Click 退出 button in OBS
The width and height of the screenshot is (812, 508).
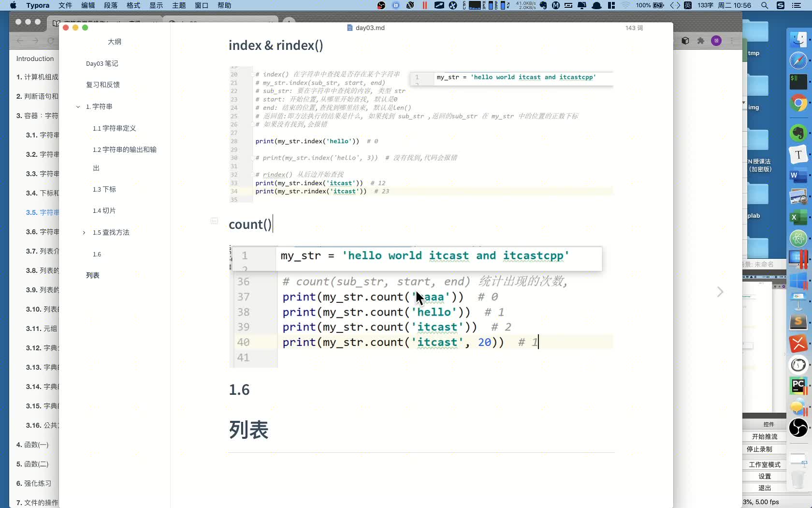(765, 488)
